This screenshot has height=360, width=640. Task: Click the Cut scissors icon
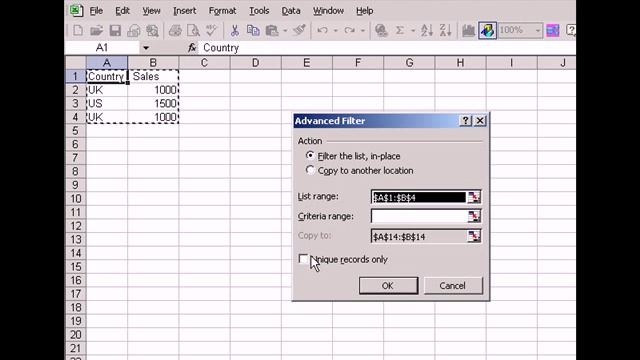235,31
